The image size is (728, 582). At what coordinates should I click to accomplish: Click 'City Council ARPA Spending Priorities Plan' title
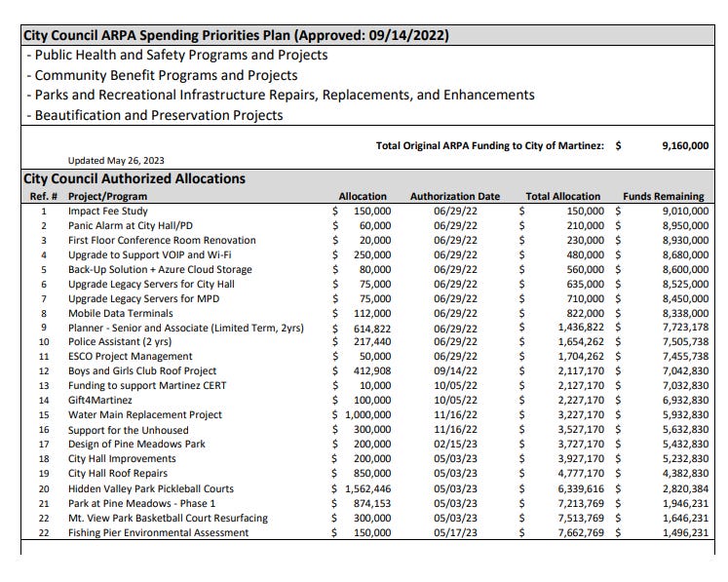pos(236,35)
